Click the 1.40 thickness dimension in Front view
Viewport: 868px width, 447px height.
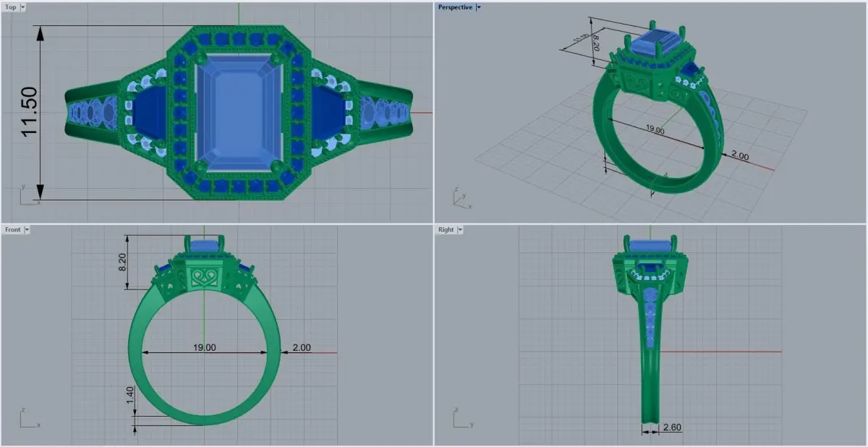pos(129,396)
